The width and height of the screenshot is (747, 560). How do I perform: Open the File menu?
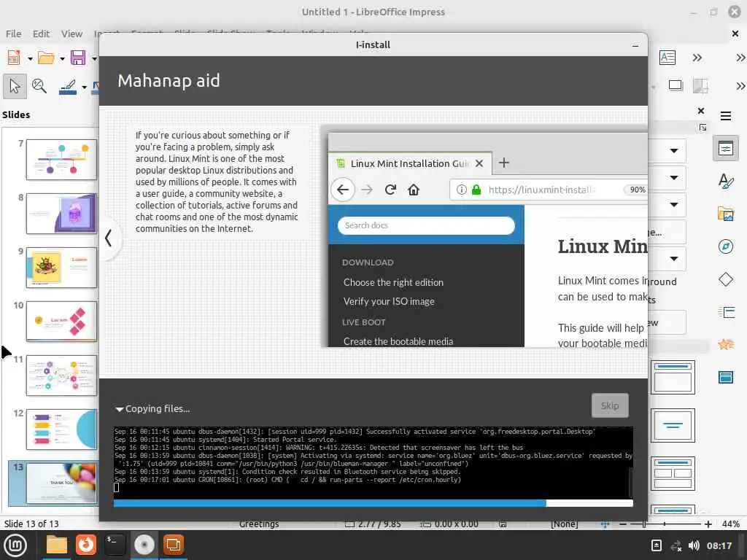13,34
